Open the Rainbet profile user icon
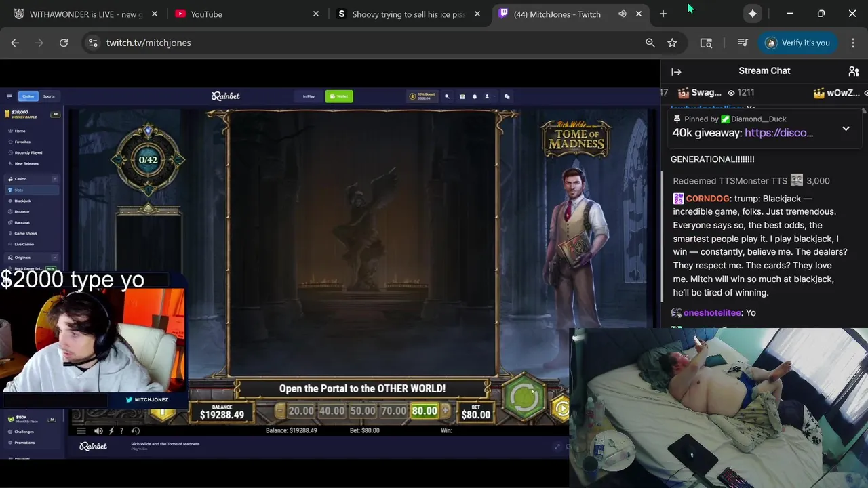Screen dimensions: 868x488 click(487, 96)
